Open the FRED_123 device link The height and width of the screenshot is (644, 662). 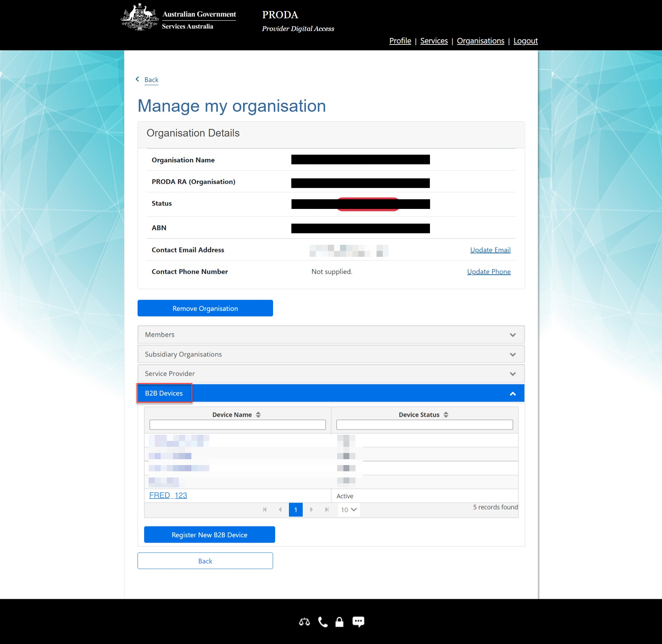(x=168, y=495)
